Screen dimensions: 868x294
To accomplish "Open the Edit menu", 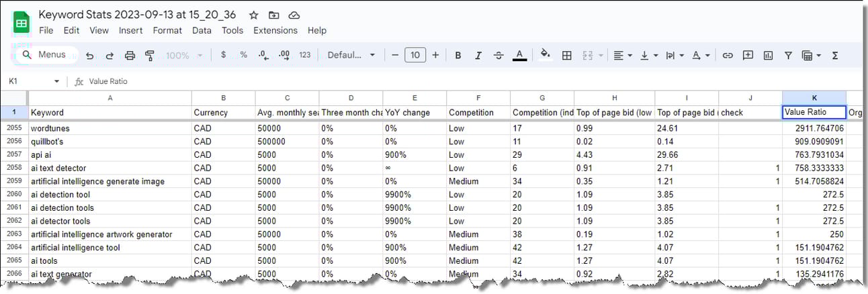I will coord(71,30).
